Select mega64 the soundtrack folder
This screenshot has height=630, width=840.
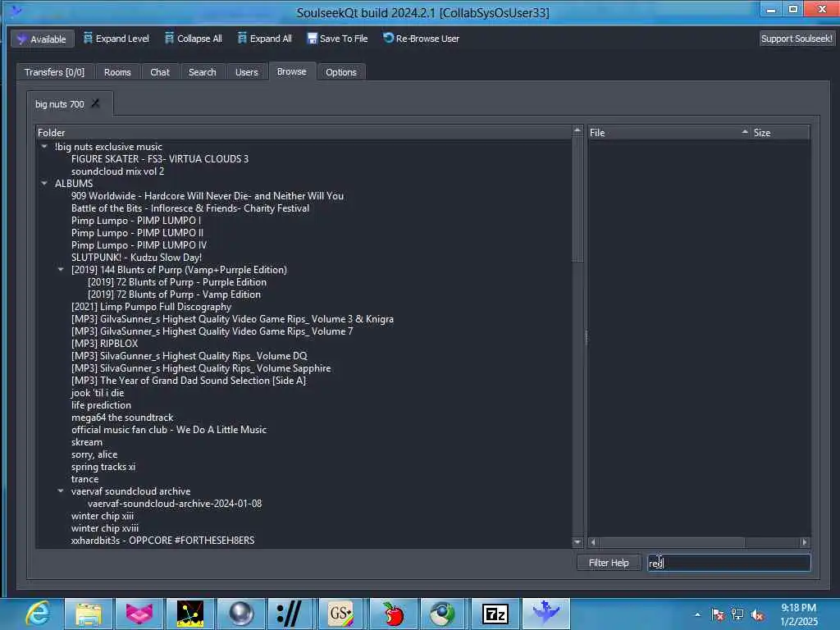point(122,418)
